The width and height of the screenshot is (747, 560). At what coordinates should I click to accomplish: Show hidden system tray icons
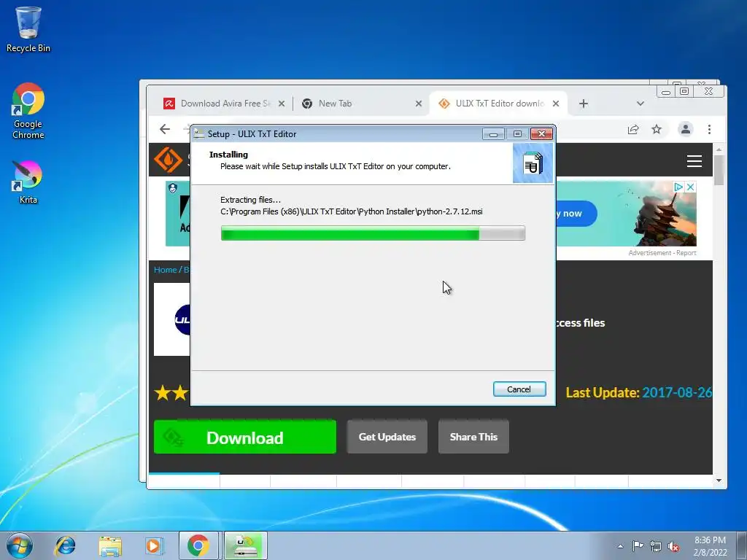click(x=620, y=546)
